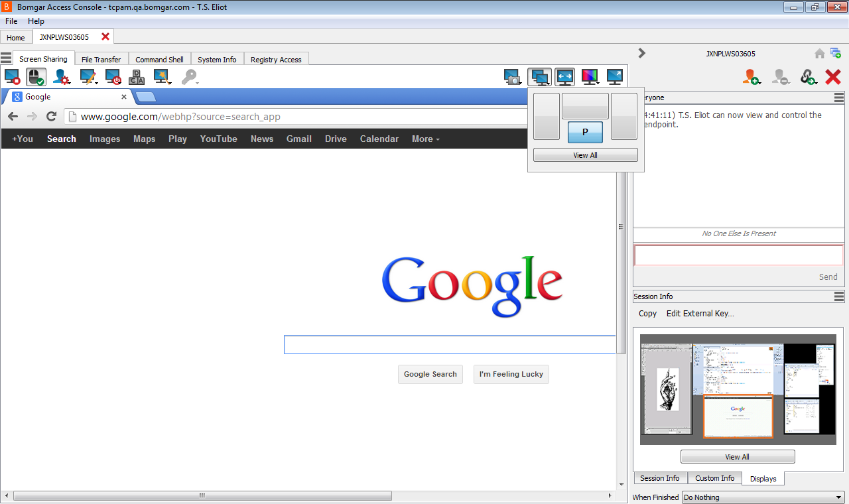The width and height of the screenshot is (849, 504).
Task: Open the System Info tab
Action: pos(218,59)
